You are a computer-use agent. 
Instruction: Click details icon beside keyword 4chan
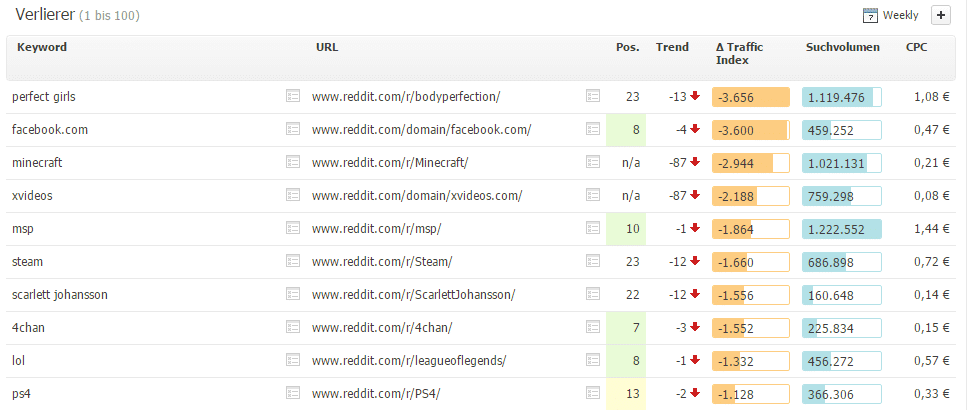click(293, 327)
